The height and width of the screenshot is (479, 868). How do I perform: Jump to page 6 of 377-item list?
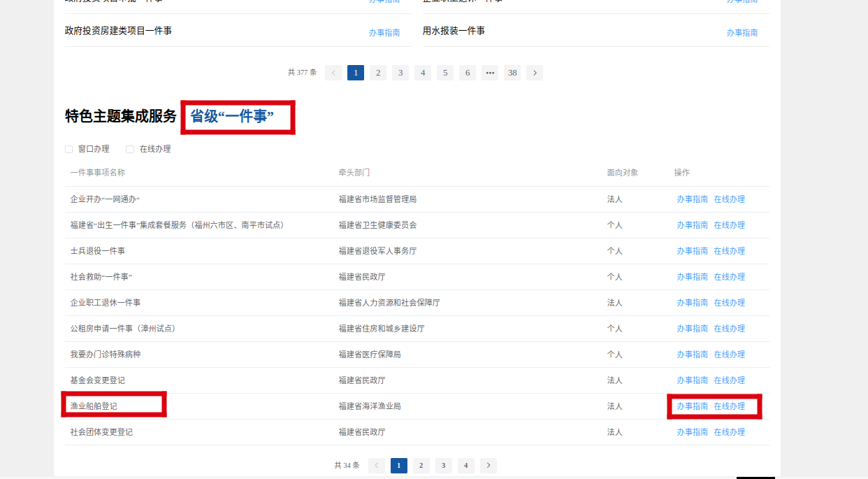pyautogui.click(x=468, y=73)
